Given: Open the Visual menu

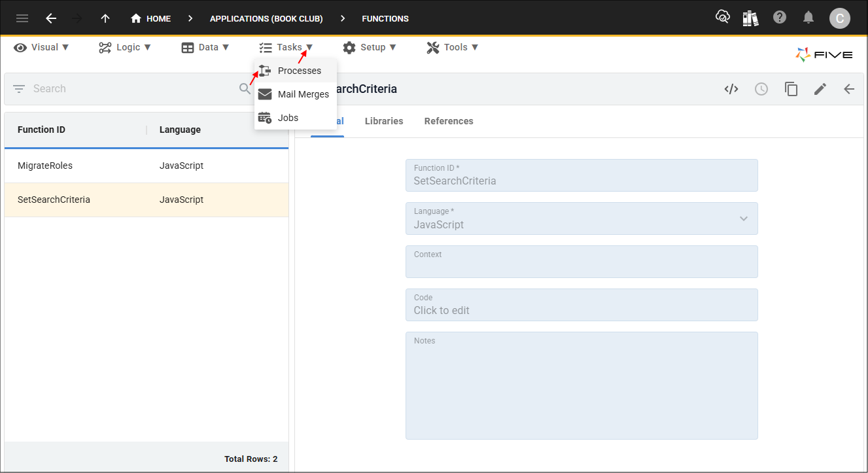Looking at the screenshot, I should 41,47.
